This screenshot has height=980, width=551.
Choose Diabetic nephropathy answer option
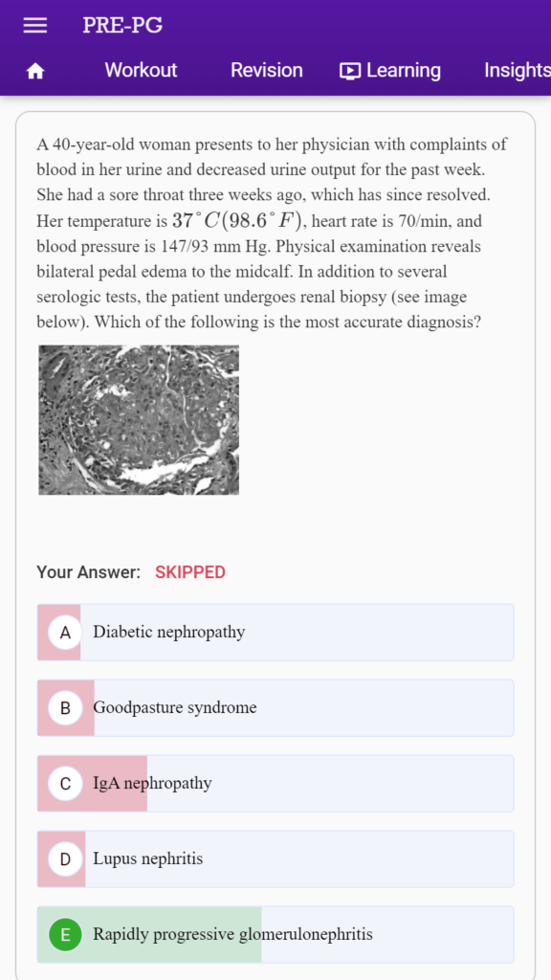[275, 632]
